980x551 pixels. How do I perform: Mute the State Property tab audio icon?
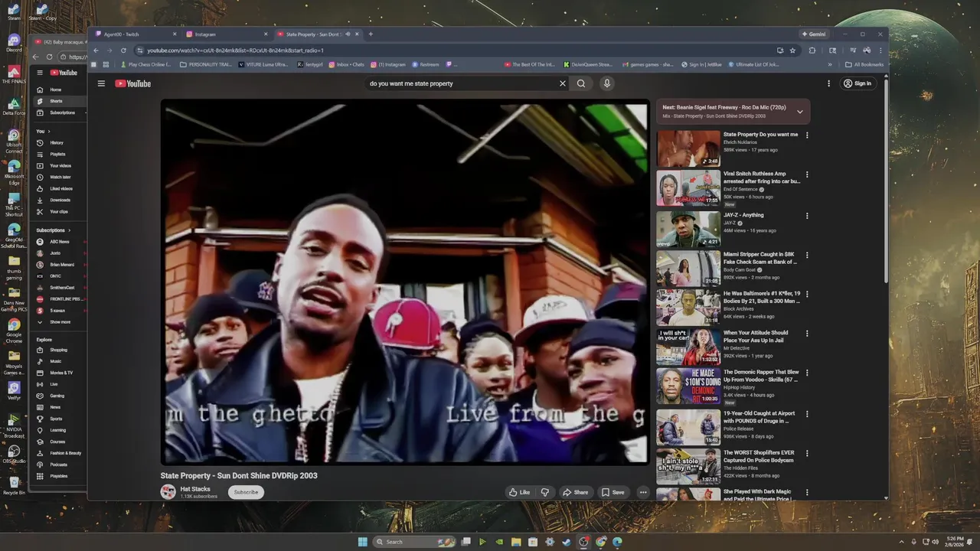348,34
